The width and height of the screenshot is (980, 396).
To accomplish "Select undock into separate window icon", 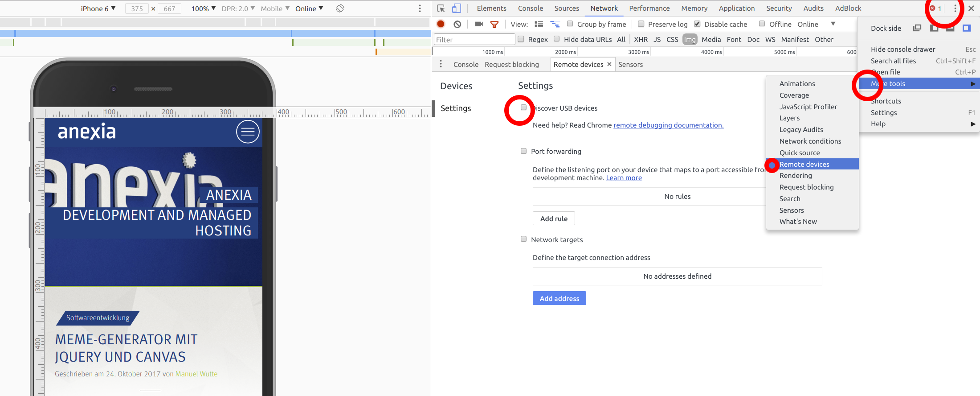I will pos(917,28).
